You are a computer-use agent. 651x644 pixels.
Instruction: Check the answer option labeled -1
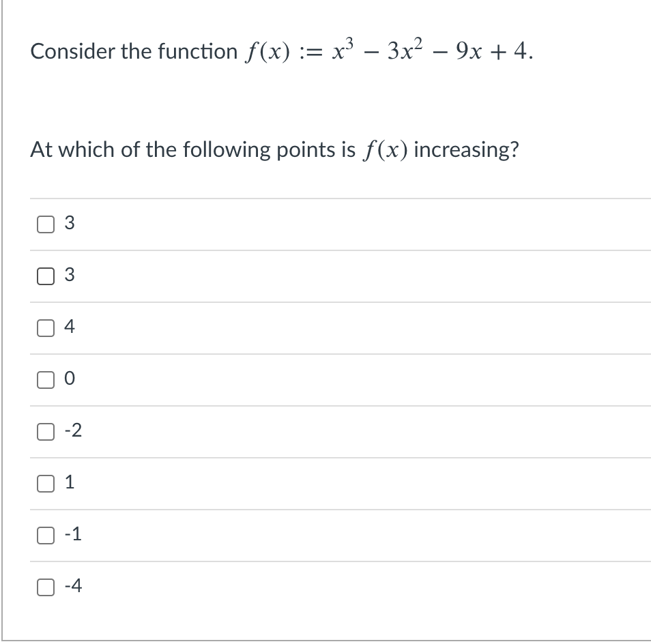point(46,535)
